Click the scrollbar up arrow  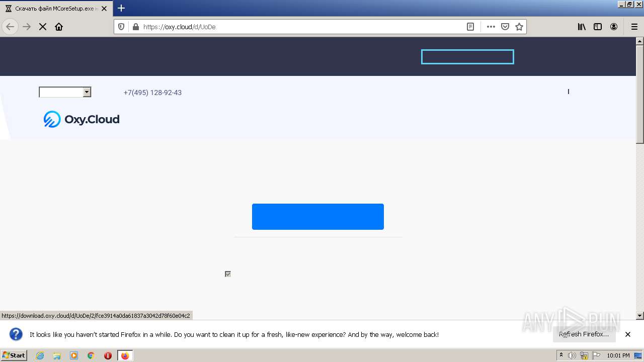(640, 41)
